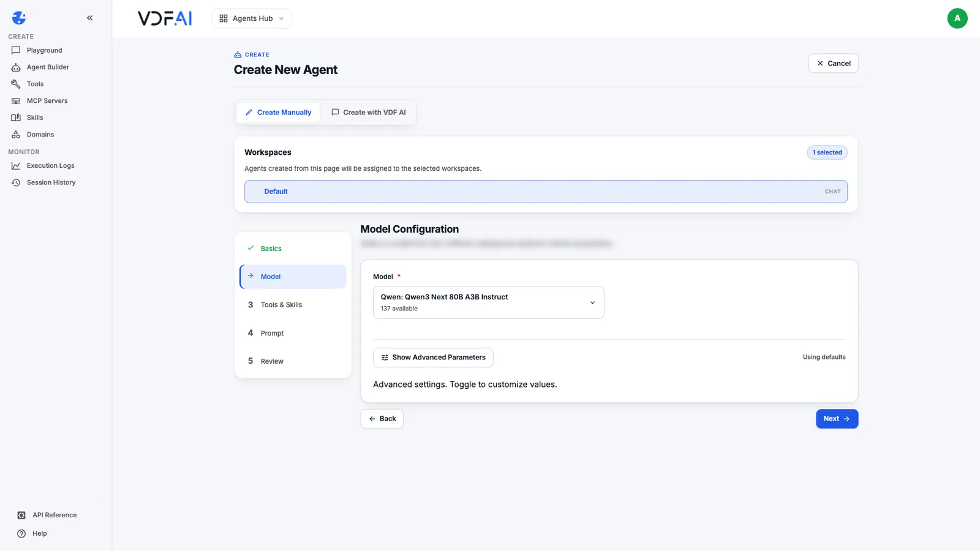Open the Agents Hub dropdown

pos(252,18)
